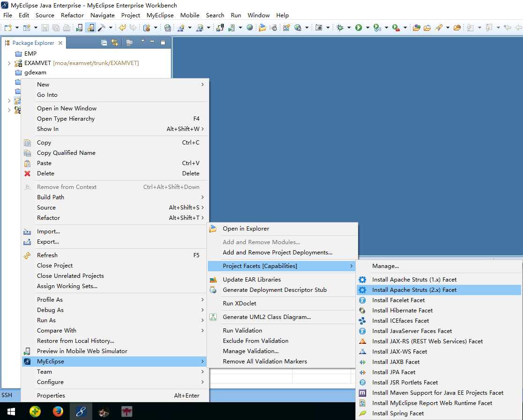Choose Install Hibernate Facet
523x420 pixels.
coord(439,311)
